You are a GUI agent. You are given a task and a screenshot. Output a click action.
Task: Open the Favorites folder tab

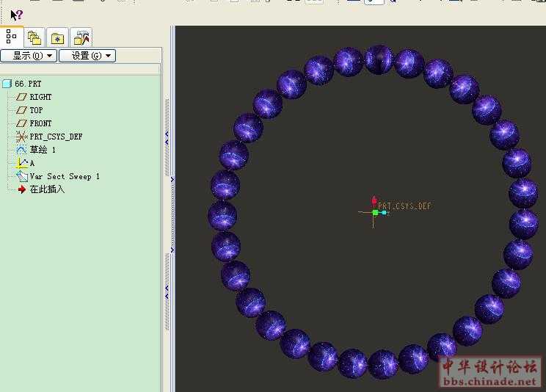click(x=57, y=37)
